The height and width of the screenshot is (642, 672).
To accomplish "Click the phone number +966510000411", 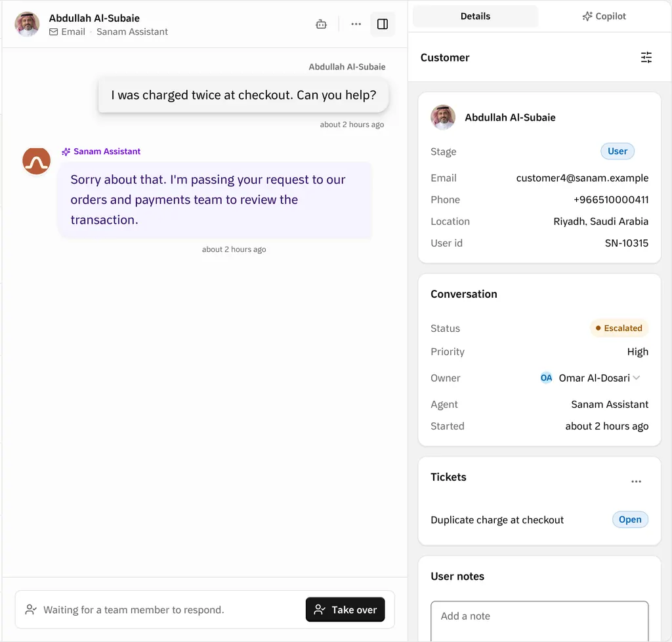I will click(x=611, y=199).
